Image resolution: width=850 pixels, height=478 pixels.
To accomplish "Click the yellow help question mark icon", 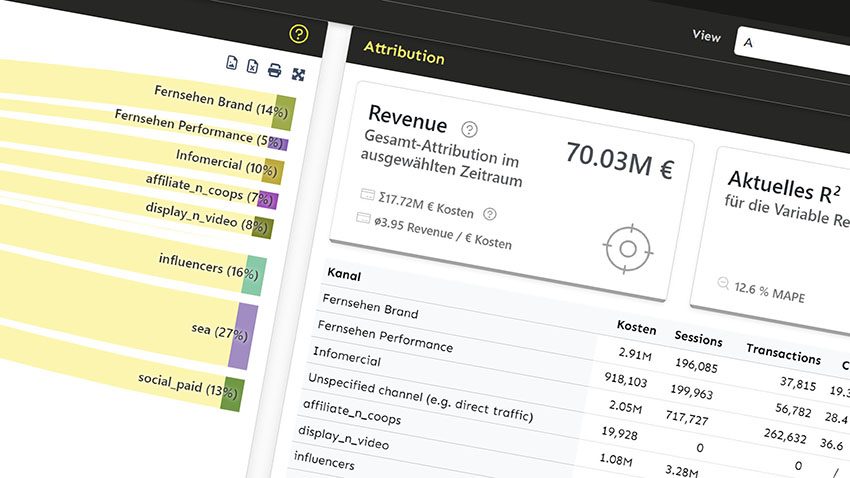I will [298, 34].
